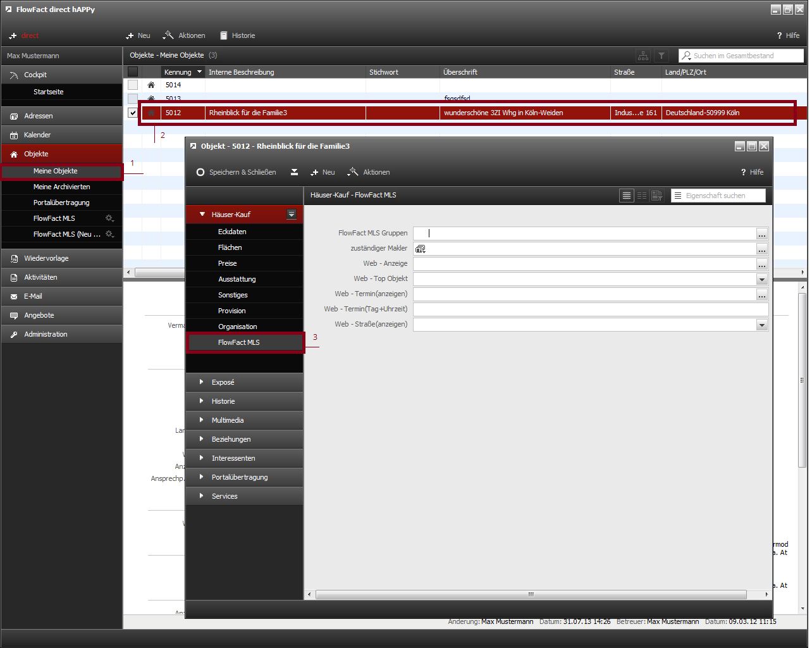Click Aktionen in Objekt window toolbar
Image resolution: width=812 pixels, height=648 pixels.
click(369, 172)
